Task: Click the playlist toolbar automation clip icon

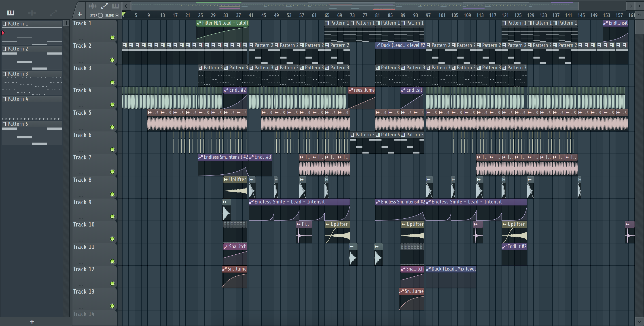Action: [104, 6]
